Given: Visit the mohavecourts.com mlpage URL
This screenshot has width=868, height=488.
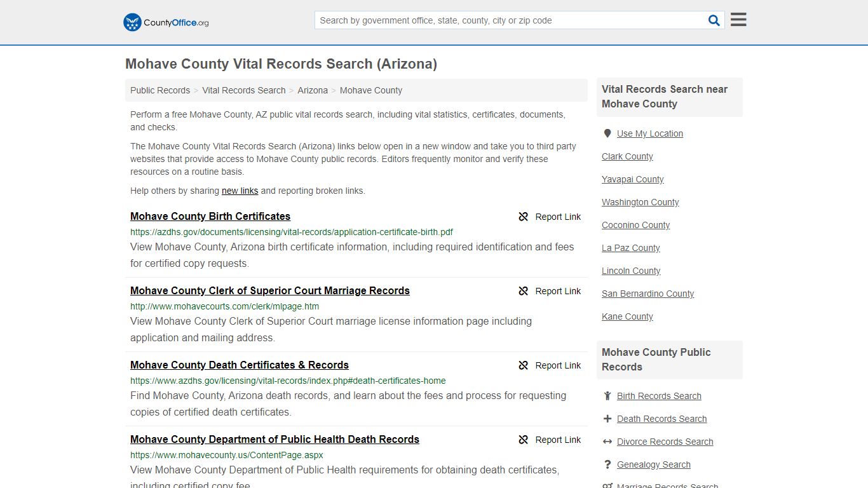Looking at the screenshot, I should pos(225,306).
